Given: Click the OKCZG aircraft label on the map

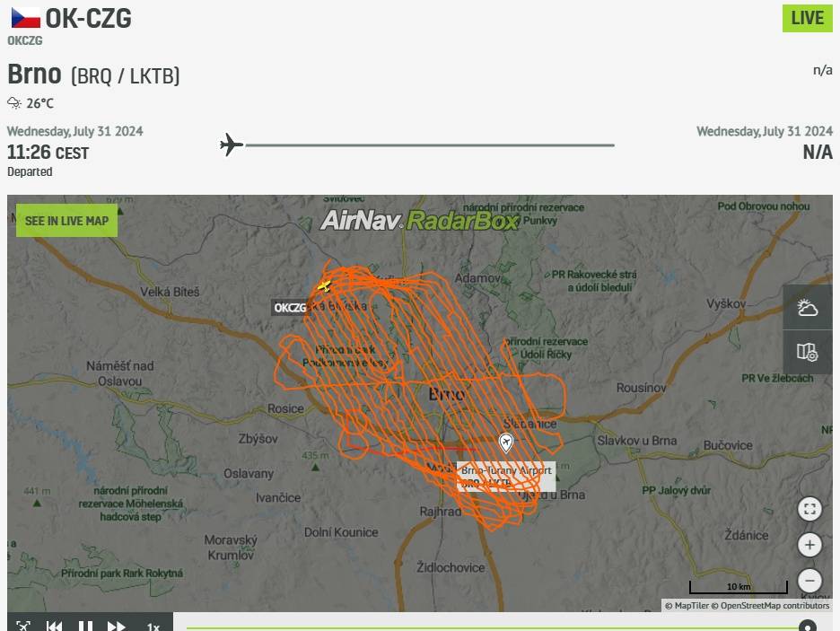Looking at the screenshot, I should pyautogui.click(x=290, y=308).
